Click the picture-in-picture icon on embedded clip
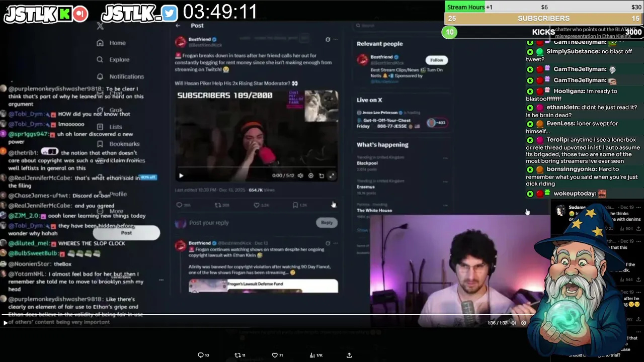This screenshot has height=362, width=644. point(321,175)
